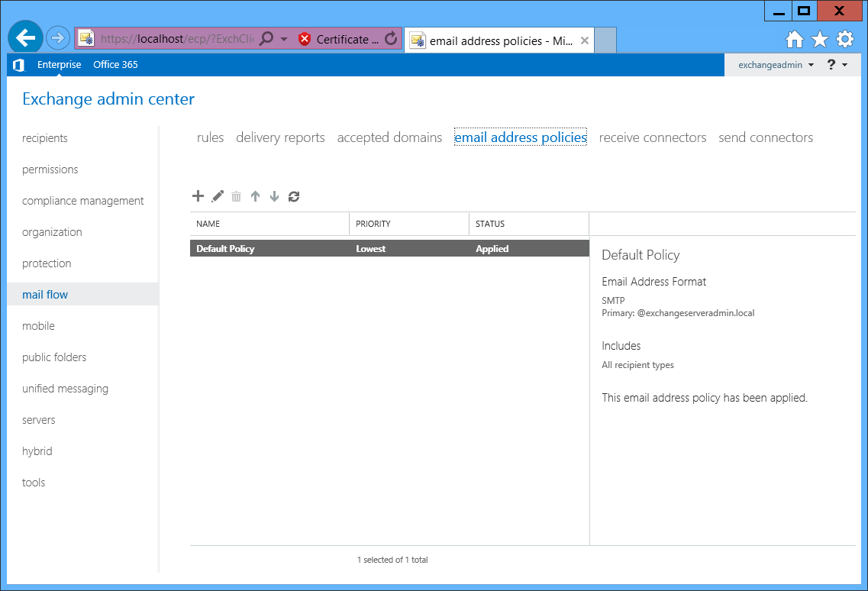The height and width of the screenshot is (591, 868).
Task: Open the help question mark dropdown
Action: tap(837, 65)
